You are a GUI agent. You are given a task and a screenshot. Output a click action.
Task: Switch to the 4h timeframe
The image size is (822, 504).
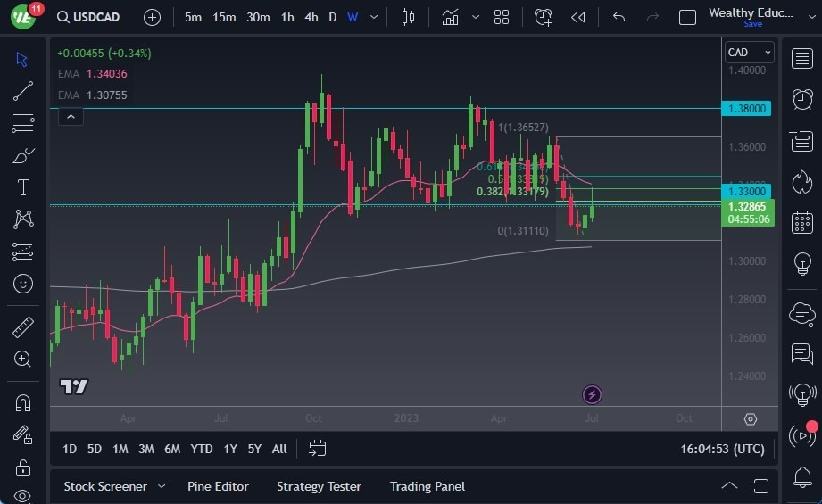click(x=311, y=17)
